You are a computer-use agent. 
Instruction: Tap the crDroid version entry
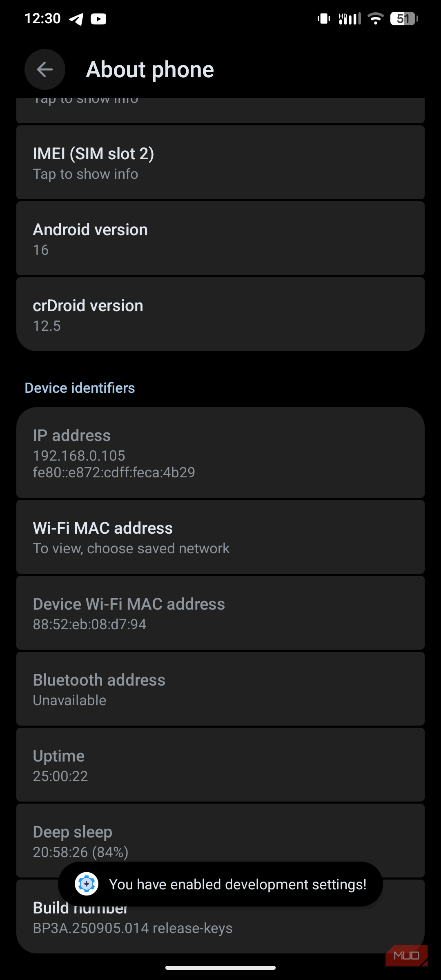[220, 315]
